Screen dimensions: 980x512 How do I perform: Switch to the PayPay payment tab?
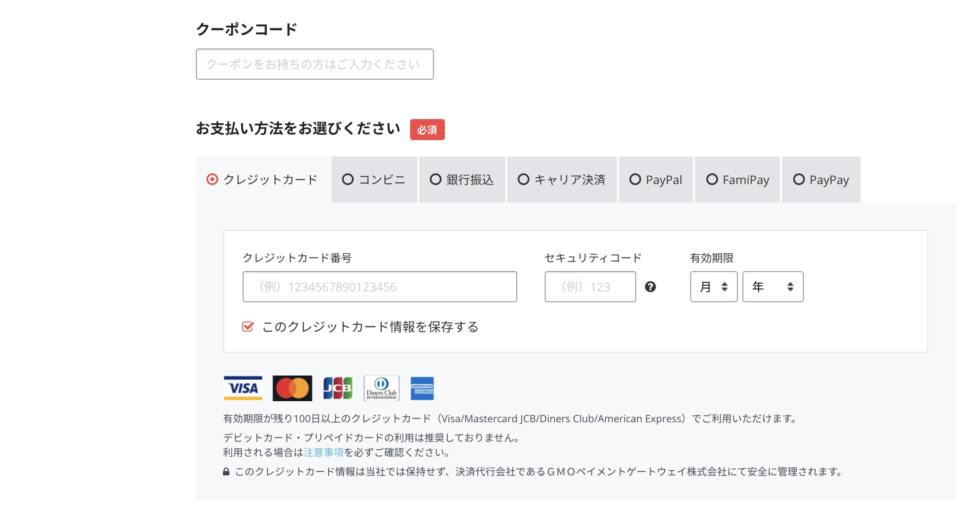click(821, 180)
